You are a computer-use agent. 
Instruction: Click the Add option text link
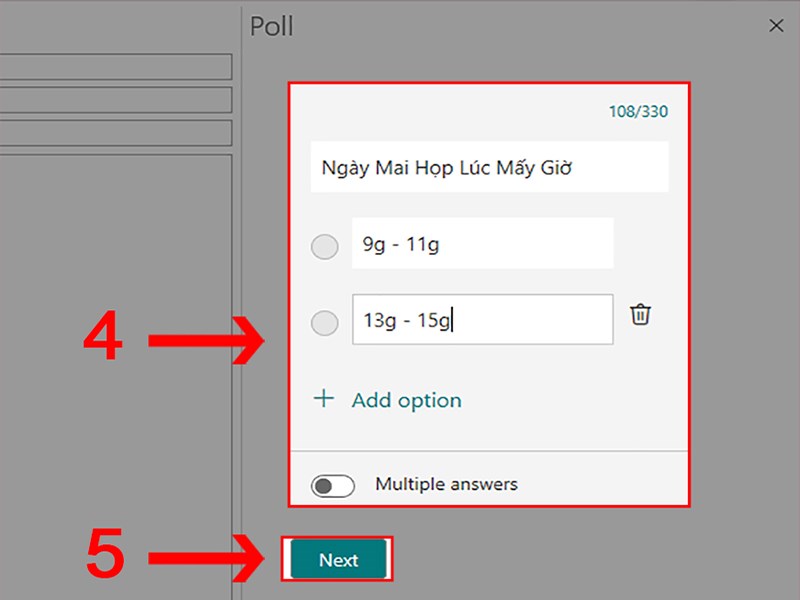pos(406,400)
